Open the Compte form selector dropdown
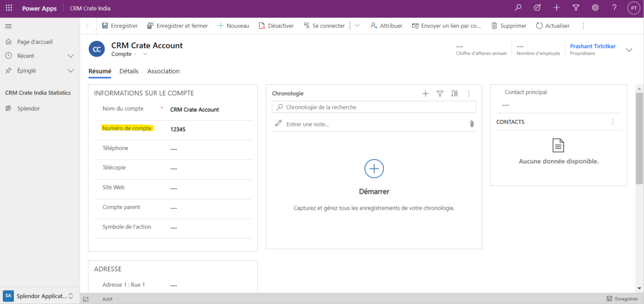The image size is (644, 304). click(145, 54)
